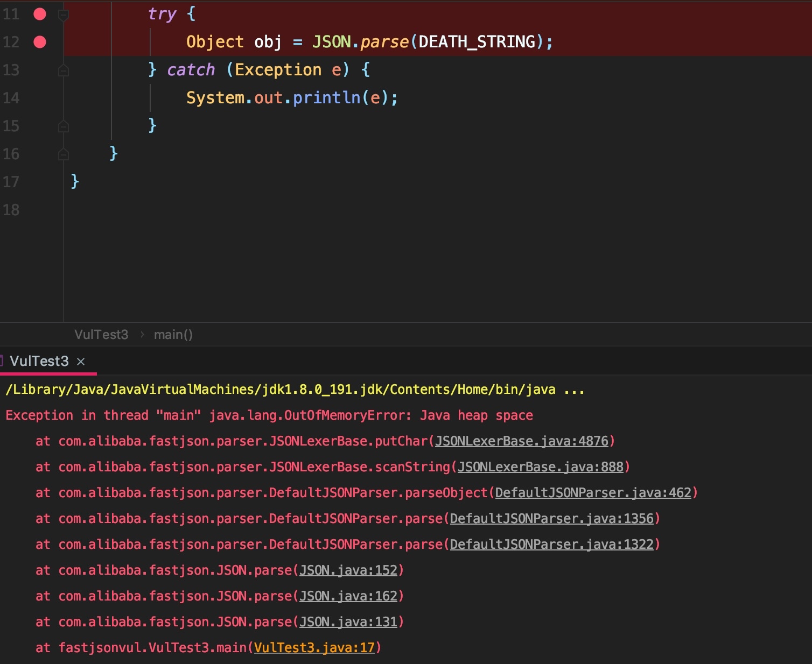Click line number 13 in the gutter

(x=11, y=70)
